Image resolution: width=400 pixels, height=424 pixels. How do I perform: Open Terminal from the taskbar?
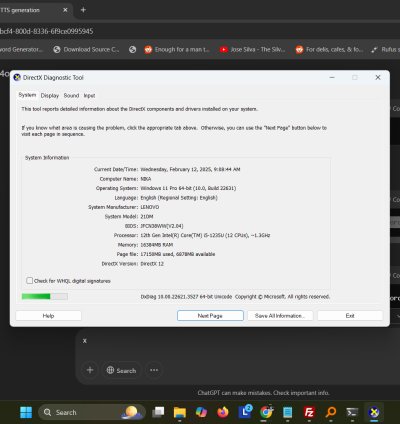[x=352, y=412]
